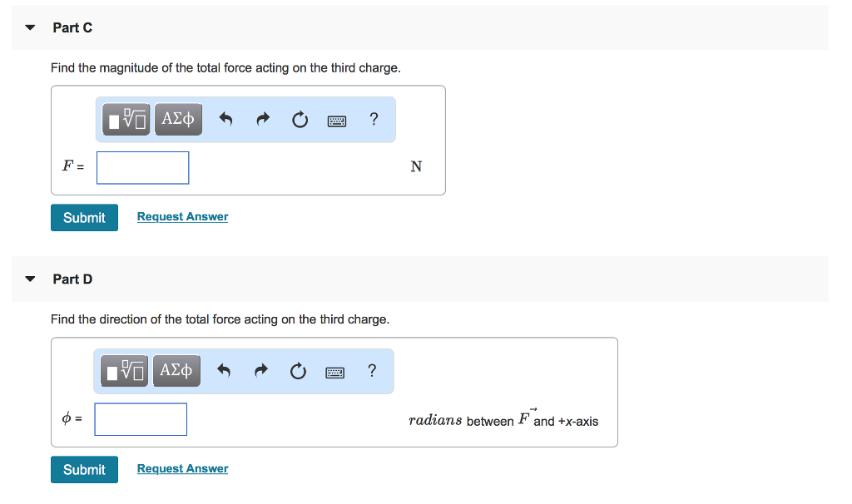Open math templates button in Part D
Screen dimensions: 852x504
[124, 371]
